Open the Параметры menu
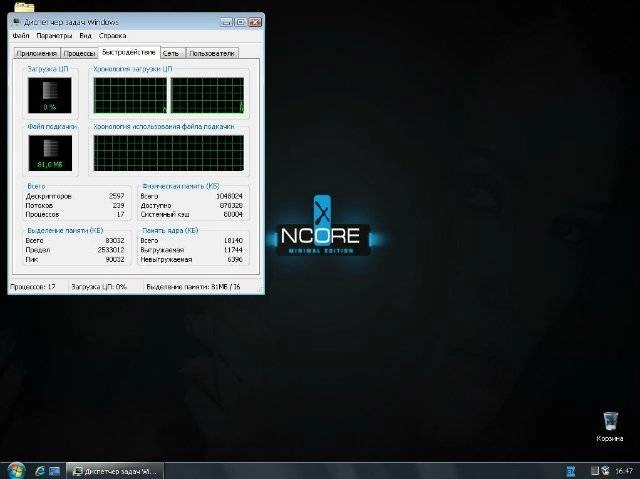The image size is (640, 479). click(54, 36)
